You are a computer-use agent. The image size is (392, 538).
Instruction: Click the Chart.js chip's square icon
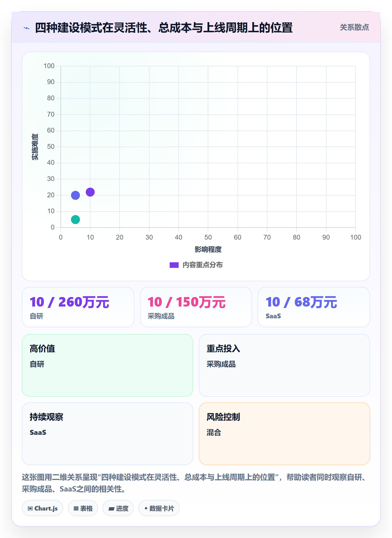click(30, 509)
